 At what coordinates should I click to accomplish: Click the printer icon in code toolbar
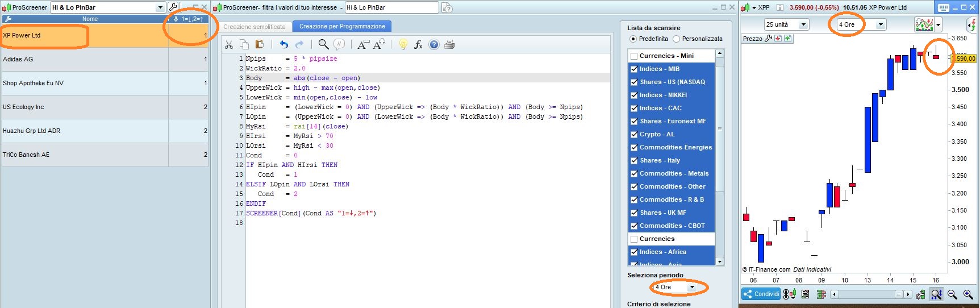pyautogui.click(x=449, y=44)
